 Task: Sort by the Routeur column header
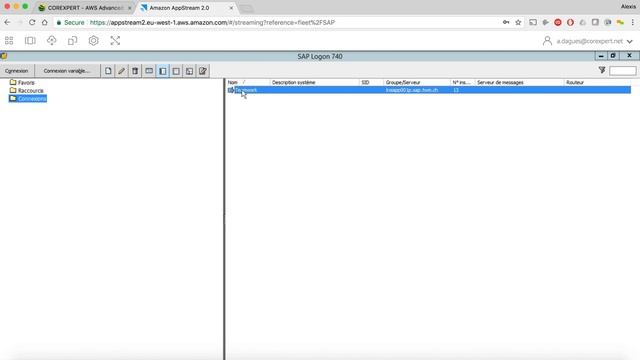tap(598, 82)
